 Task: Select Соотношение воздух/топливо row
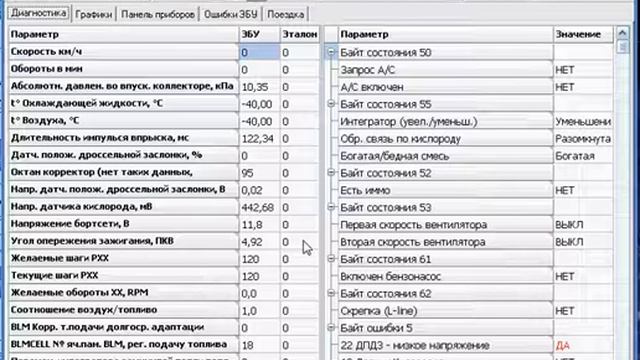coord(123,310)
